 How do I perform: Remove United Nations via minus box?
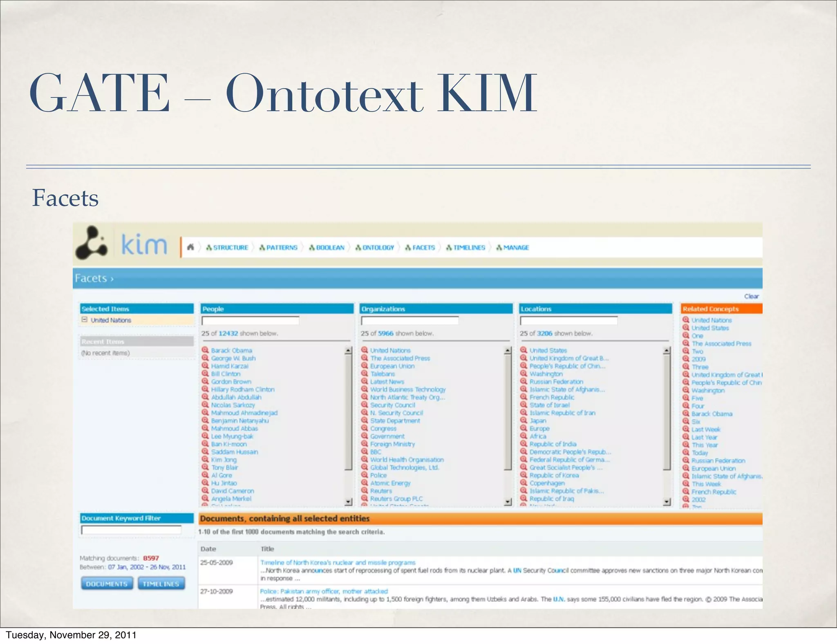(84, 320)
